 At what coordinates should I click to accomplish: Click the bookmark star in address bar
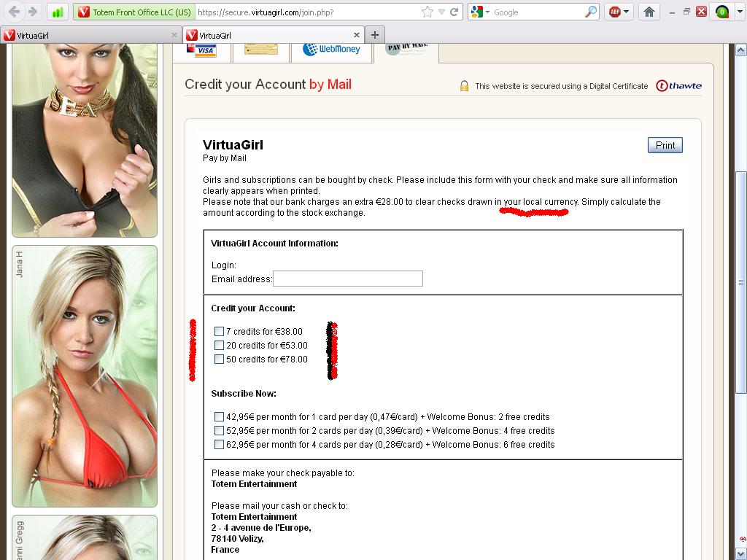coord(427,12)
